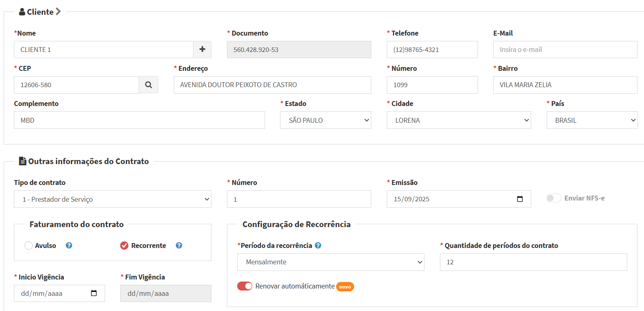Open the Estado dropdown showing SÃO PAULO
This screenshot has height=311, width=644.
[325, 120]
